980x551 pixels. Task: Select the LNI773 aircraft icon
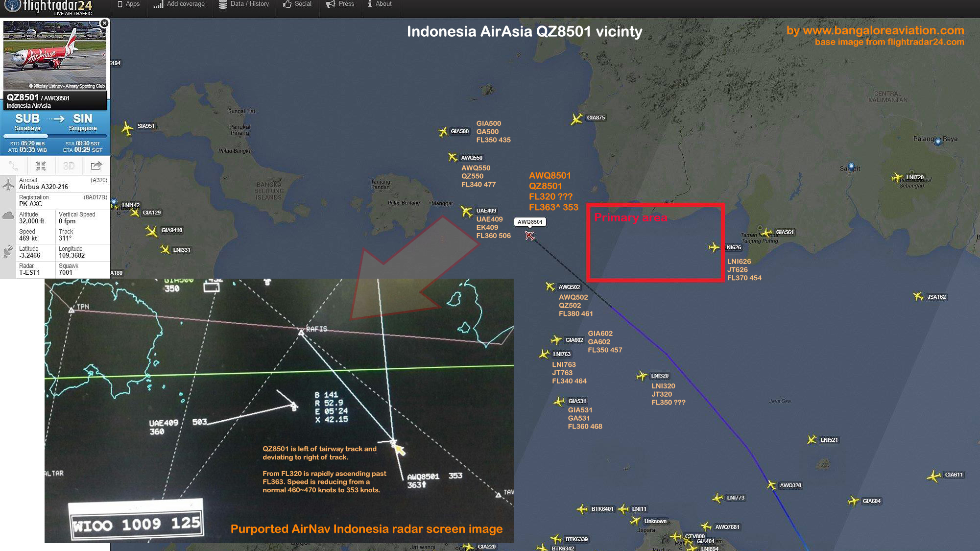coord(717,499)
